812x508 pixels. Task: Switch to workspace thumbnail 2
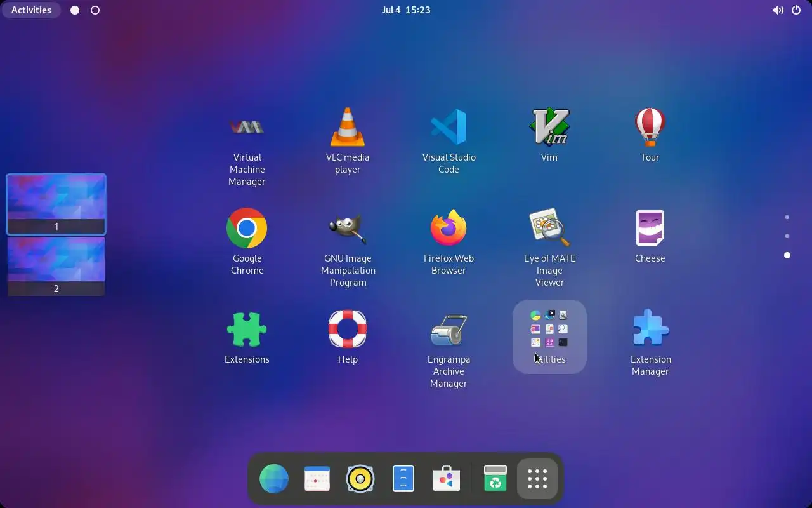(56, 267)
